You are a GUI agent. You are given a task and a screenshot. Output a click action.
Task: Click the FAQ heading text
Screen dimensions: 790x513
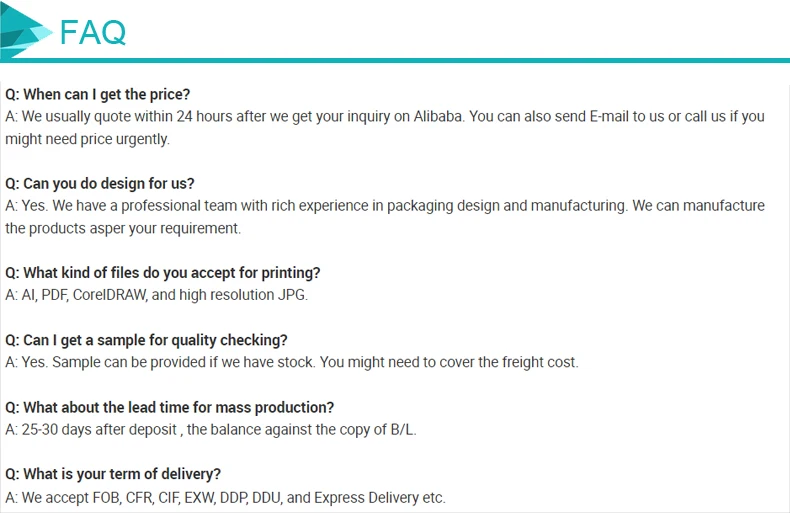[93, 33]
